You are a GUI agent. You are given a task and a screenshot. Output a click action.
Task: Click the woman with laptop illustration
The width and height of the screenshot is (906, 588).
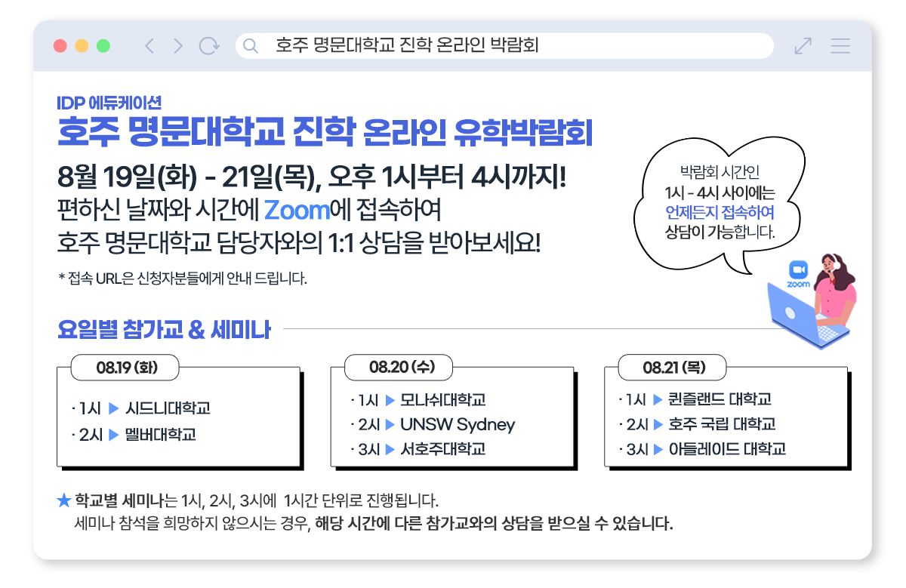812,300
